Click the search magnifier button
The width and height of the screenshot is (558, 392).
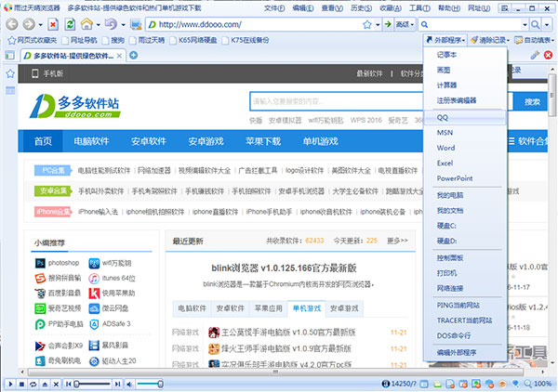pos(536,24)
